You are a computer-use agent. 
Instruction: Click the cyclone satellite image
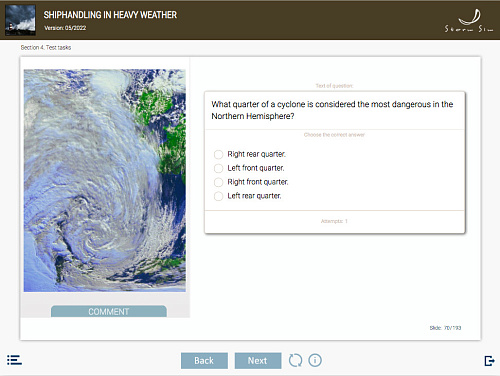point(105,180)
